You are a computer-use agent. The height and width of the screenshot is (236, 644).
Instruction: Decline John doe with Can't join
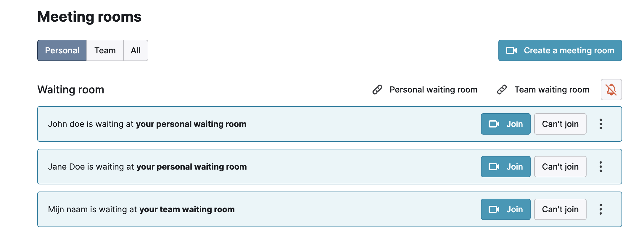(560, 124)
